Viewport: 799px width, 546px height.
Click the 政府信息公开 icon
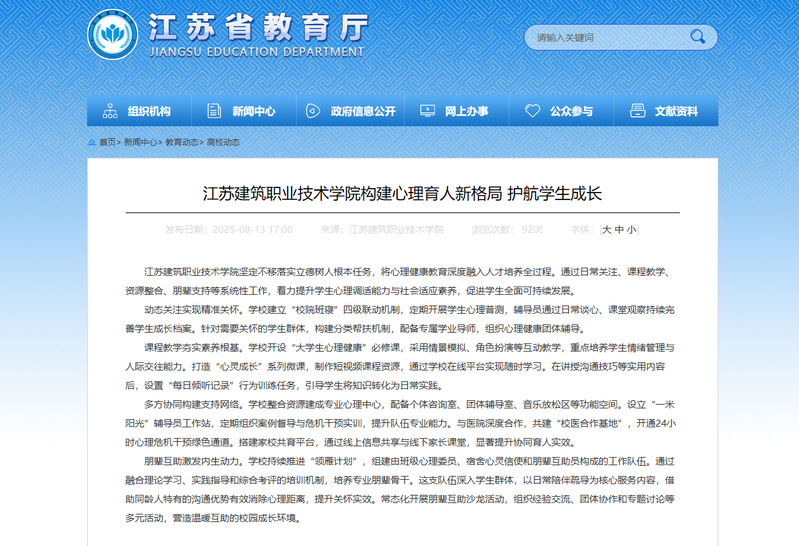(x=312, y=111)
